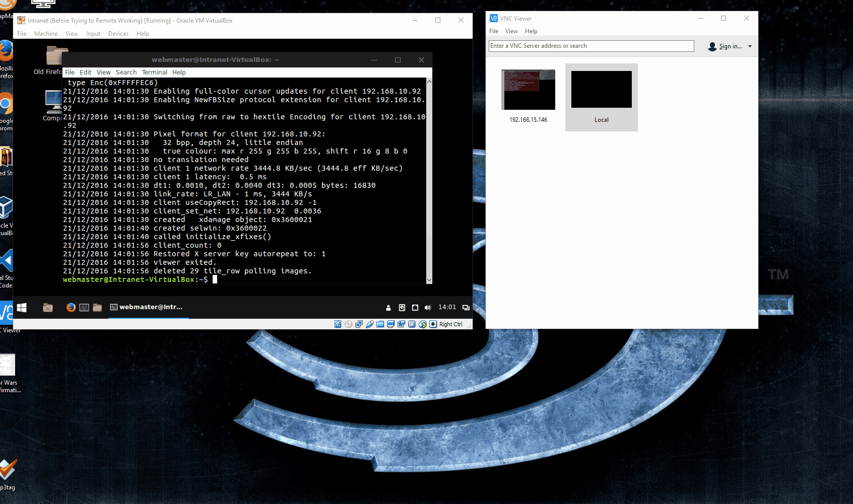
Task: Open the sound volume icon in the Ubuntu panel
Action: coord(428,307)
